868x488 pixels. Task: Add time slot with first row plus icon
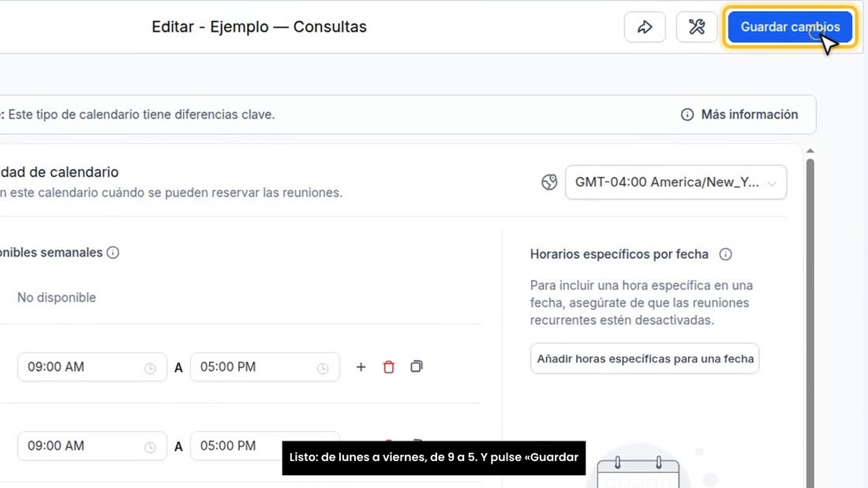coord(361,366)
